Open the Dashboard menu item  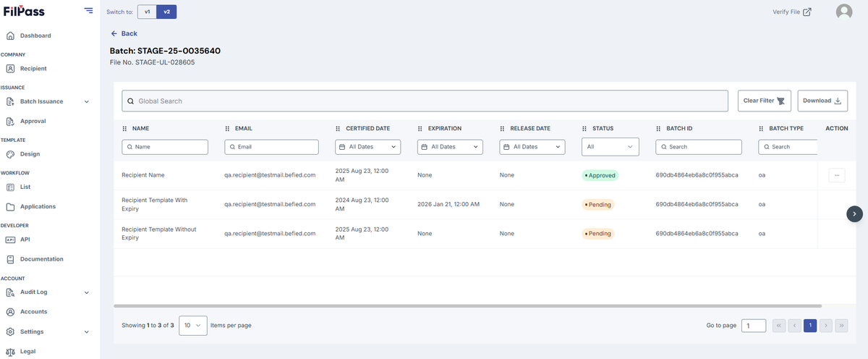point(35,35)
